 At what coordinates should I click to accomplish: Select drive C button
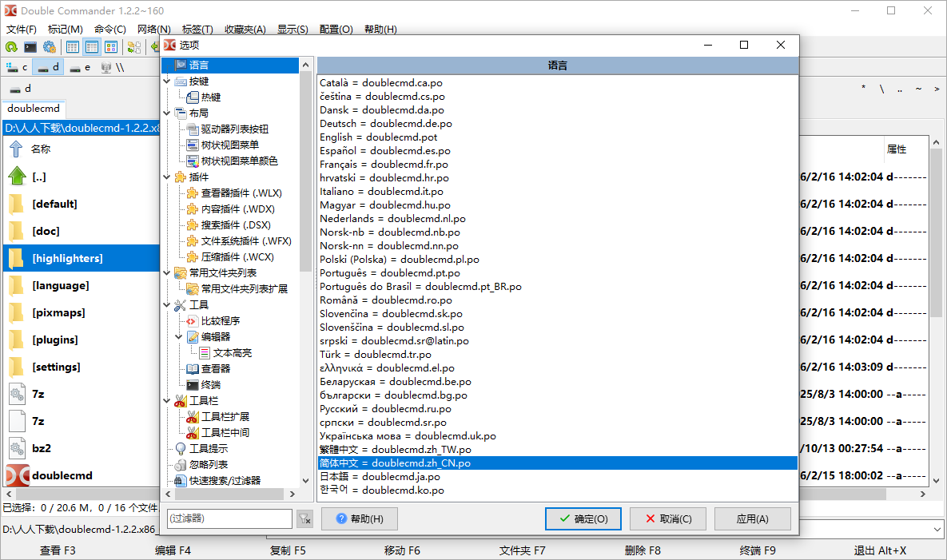pyautogui.click(x=18, y=67)
